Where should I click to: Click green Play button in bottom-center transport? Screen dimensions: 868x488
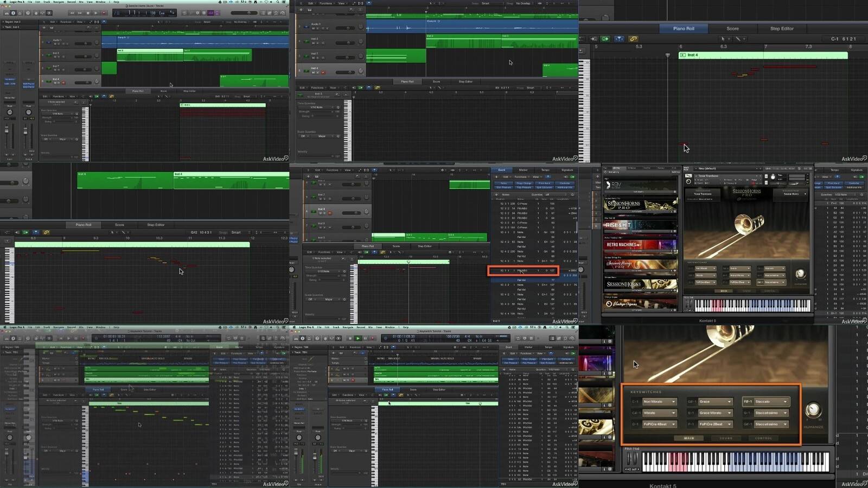[358, 338]
